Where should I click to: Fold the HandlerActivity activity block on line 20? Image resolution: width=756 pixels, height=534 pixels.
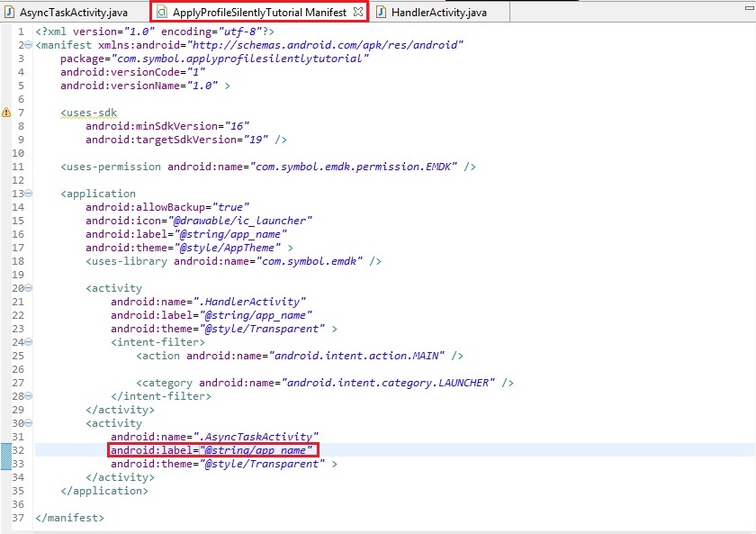click(29, 288)
